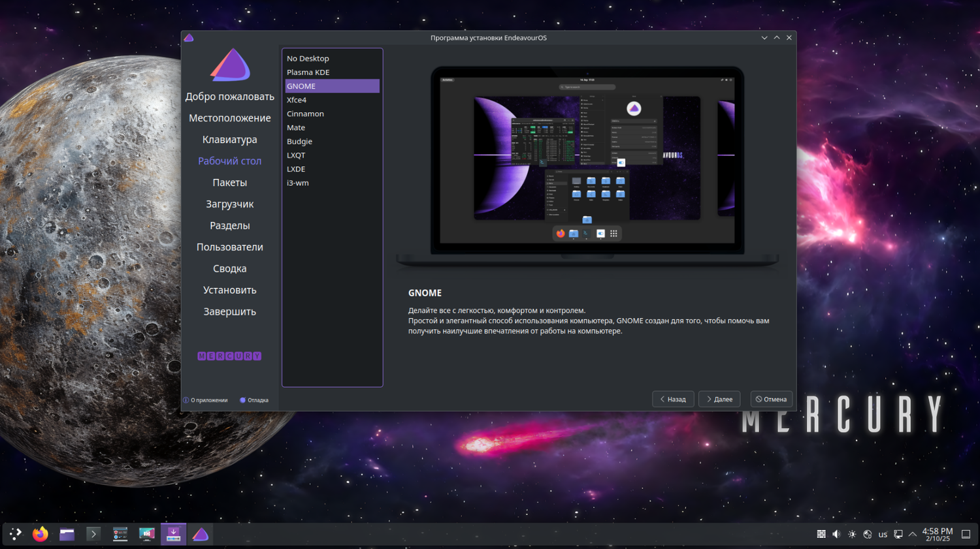Open the volume control in the system tray
980x549 pixels.
tap(836, 534)
